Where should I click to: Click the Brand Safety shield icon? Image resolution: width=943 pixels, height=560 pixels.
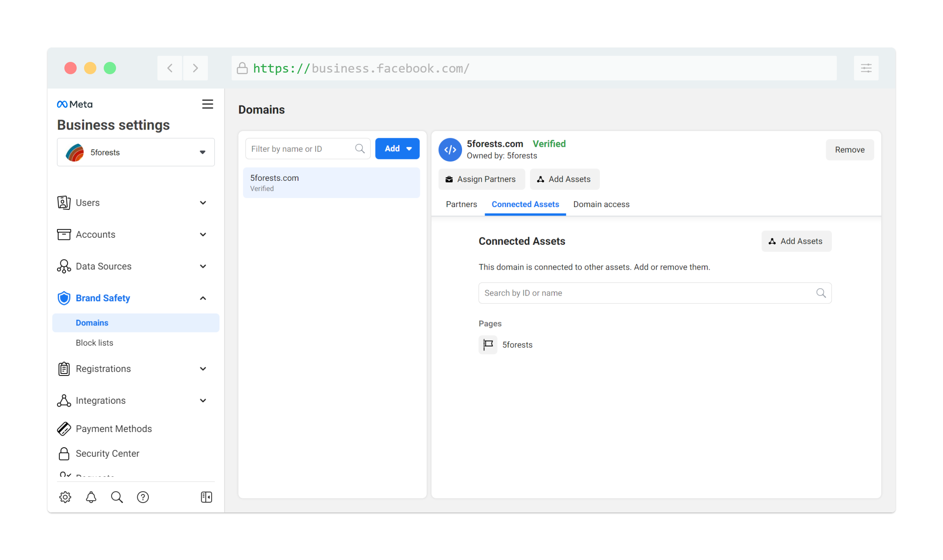(64, 298)
